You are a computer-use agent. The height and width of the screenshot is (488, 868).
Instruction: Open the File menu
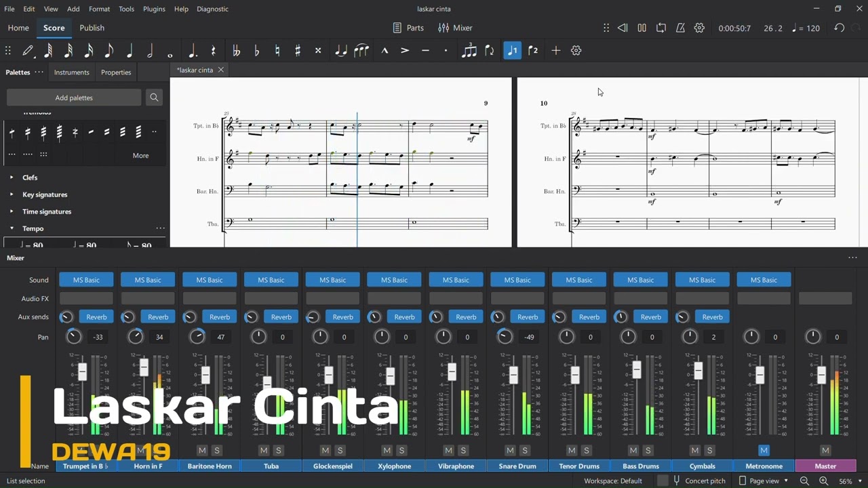click(9, 9)
